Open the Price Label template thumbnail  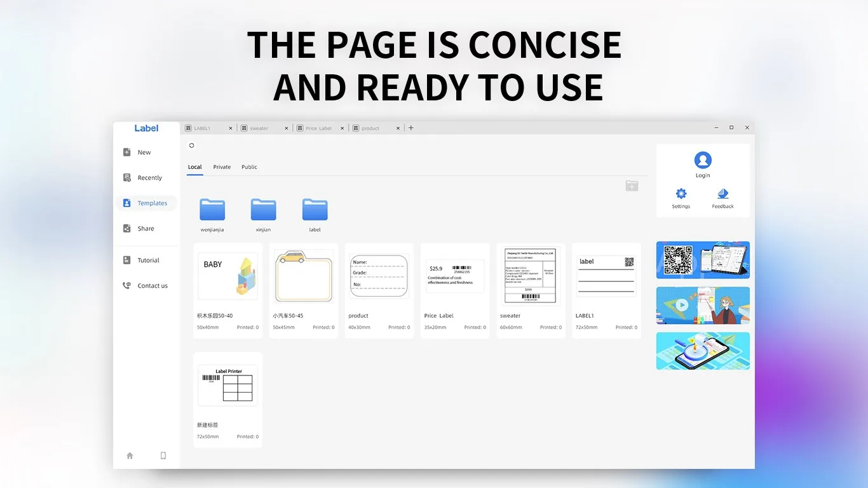(455, 276)
